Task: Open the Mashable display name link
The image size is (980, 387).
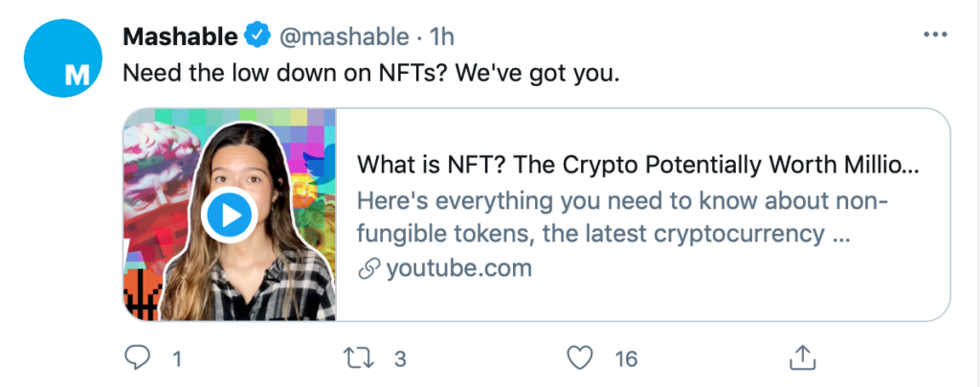Action: 180,37
